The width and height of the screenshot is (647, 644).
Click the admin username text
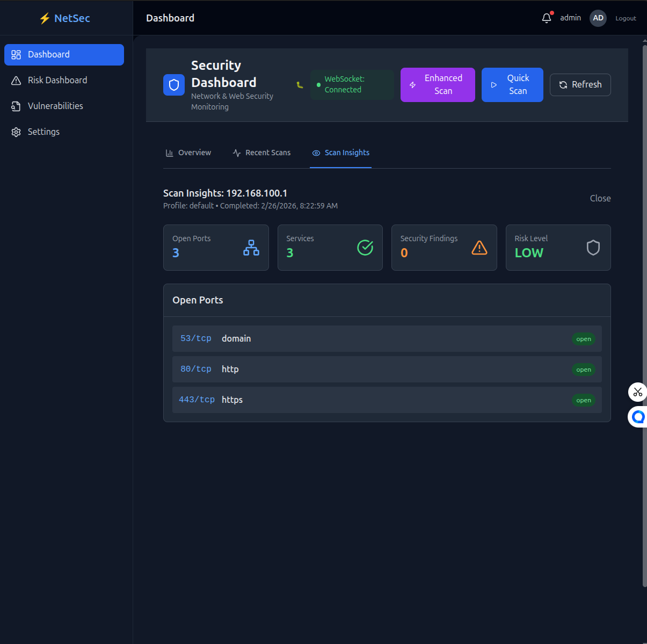[570, 18]
